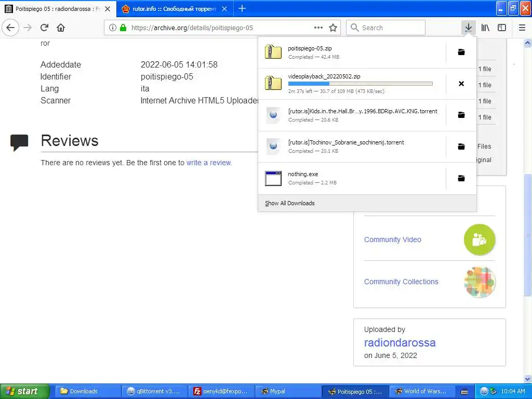Toggle the downloads panel arrow button

point(468,28)
